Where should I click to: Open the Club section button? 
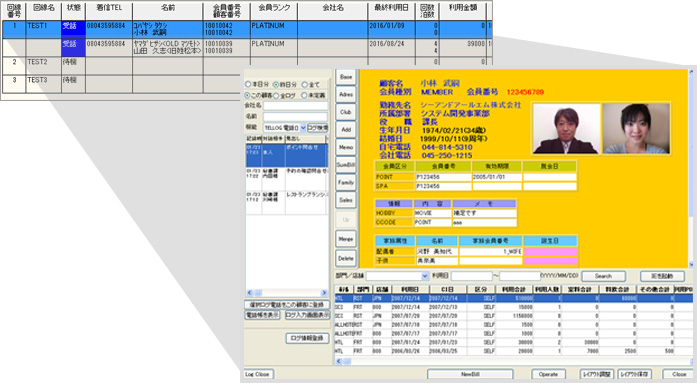tap(346, 112)
